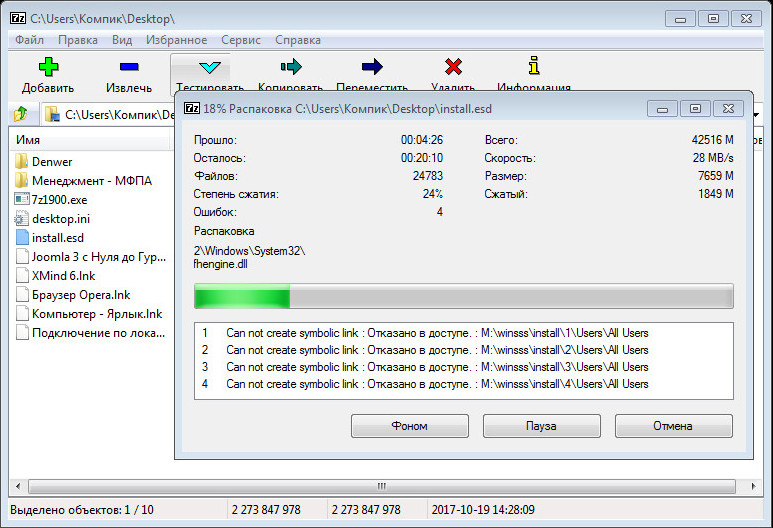773x528 pixels.
Task: Click the Всего value 42516 M
Action: pos(712,140)
